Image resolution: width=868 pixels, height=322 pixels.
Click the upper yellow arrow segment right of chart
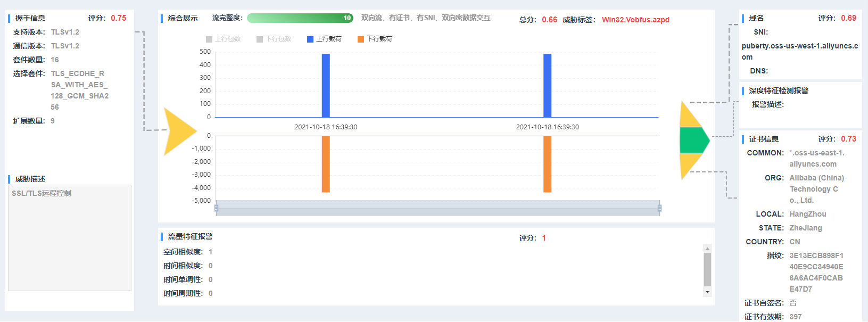689,115
